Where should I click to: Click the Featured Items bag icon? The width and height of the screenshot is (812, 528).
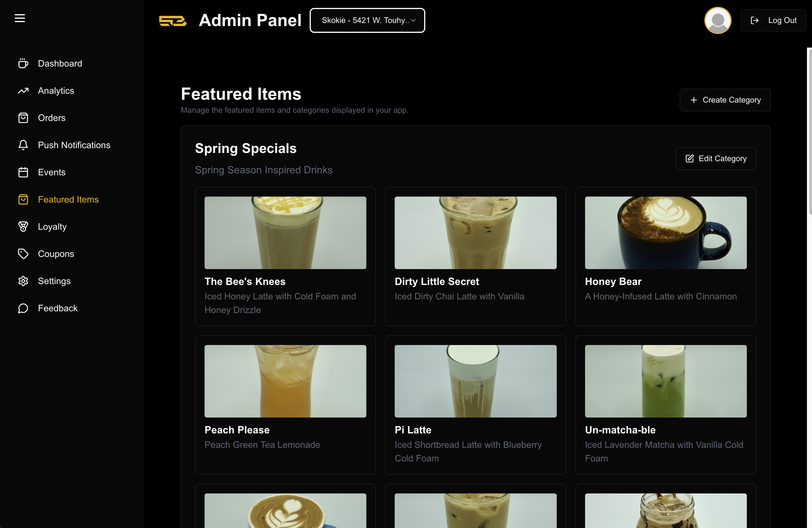coord(23,199)
